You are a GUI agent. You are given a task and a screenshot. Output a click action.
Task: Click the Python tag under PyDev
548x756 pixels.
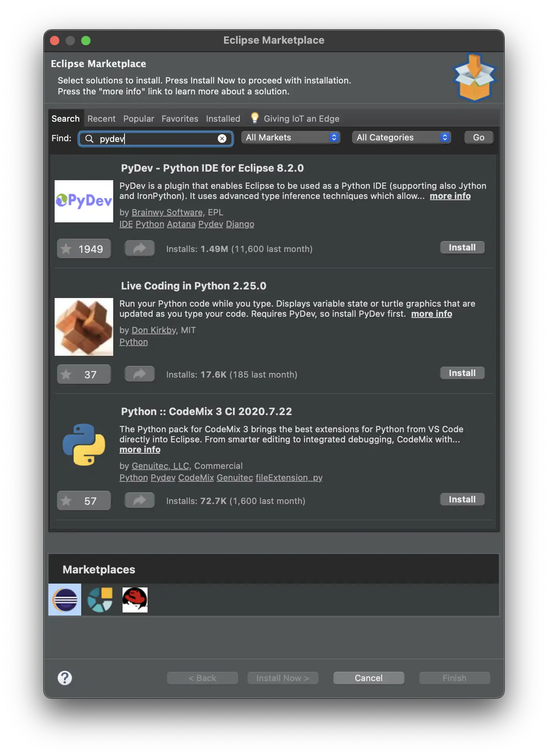[x=150, y=224]
